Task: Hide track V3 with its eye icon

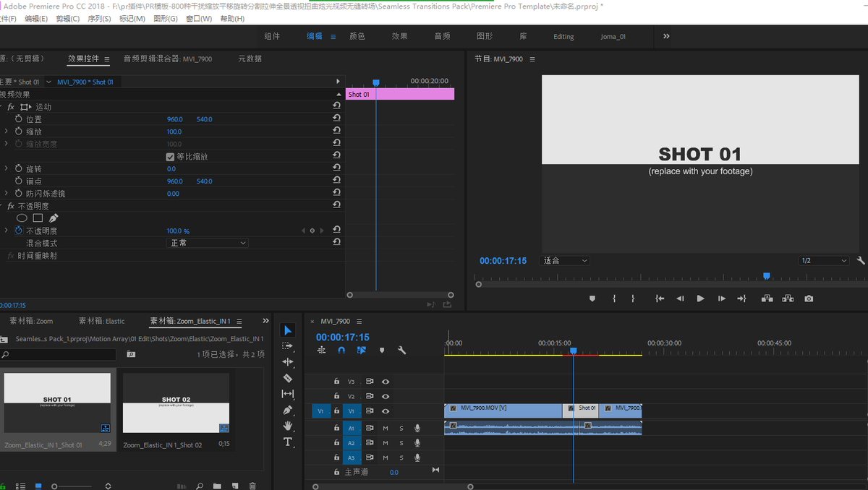Action: click(386, 382)
